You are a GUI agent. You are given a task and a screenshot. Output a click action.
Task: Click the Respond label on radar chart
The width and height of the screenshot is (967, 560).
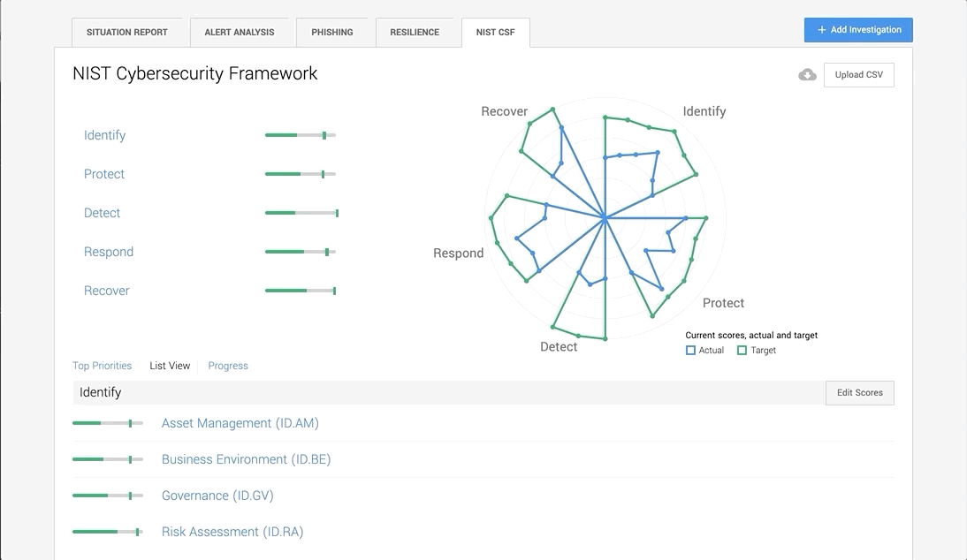tap(458, 254)
